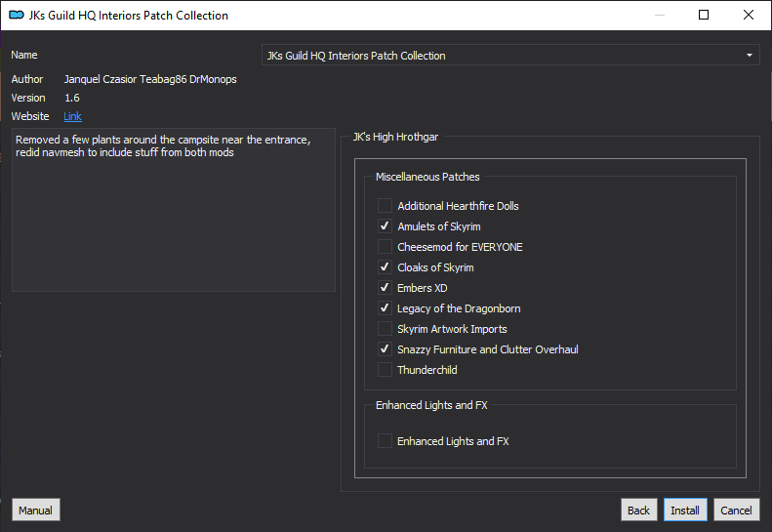Click the Miscellaneous Patches group label
The image size is (772, 532).
point(427,177)
